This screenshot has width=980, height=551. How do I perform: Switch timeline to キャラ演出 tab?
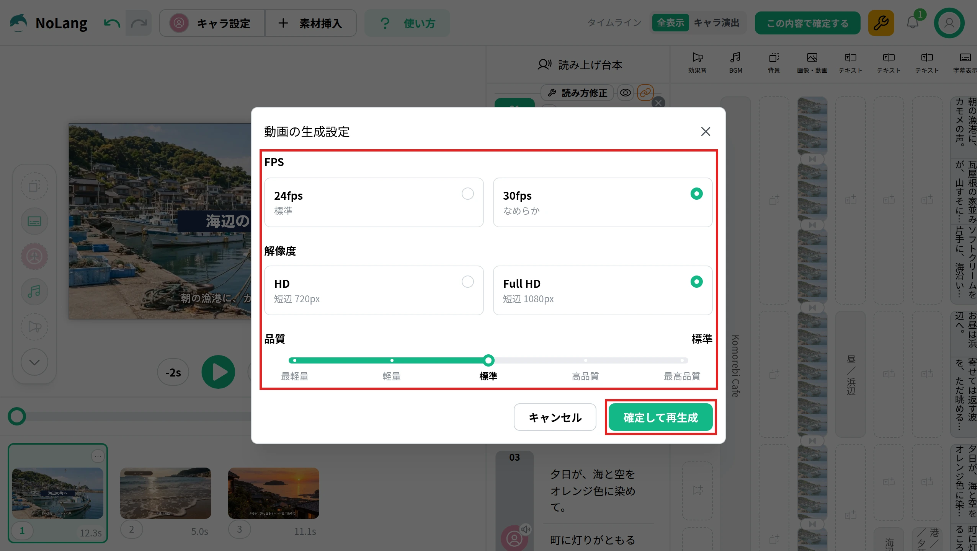(716, 23)
